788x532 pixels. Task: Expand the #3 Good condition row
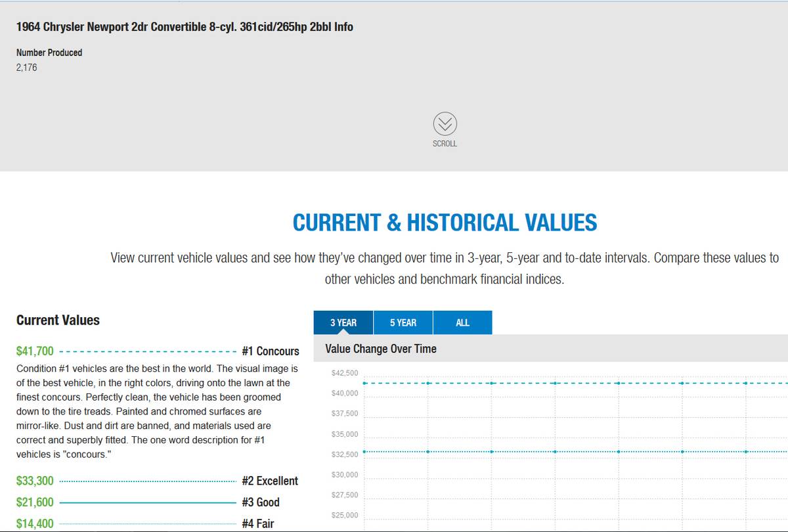(158, 502)
